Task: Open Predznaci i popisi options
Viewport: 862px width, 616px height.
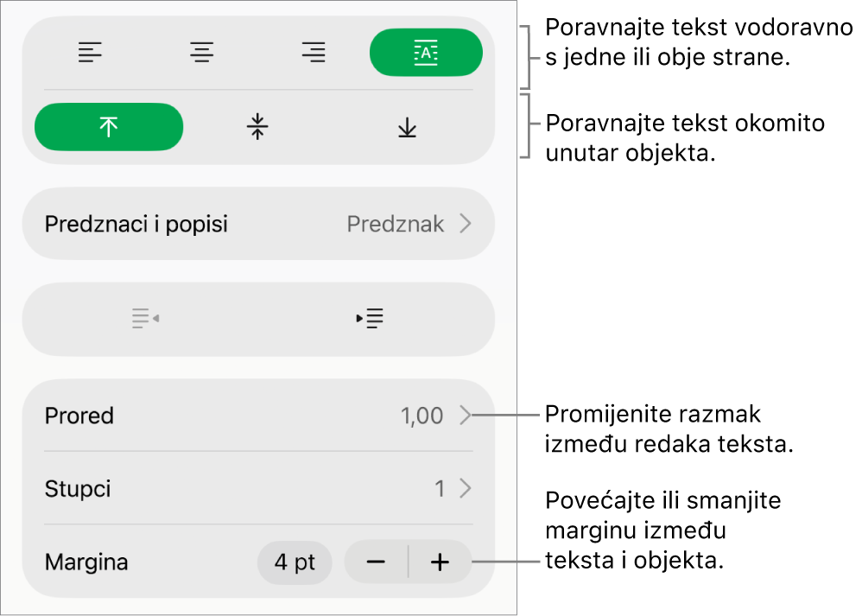Action: tap(258, 224)
